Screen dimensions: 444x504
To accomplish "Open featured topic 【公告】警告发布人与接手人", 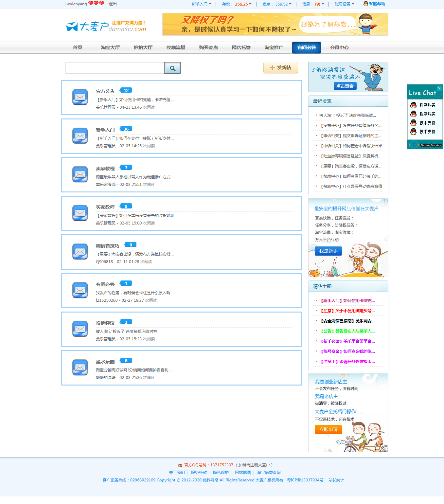I will [x=347, y=331].
